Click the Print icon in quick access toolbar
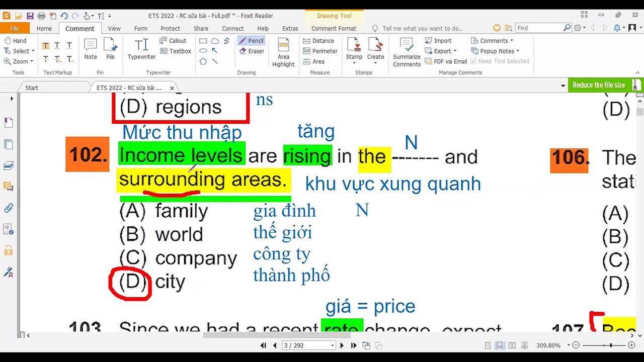 point(41,16)
